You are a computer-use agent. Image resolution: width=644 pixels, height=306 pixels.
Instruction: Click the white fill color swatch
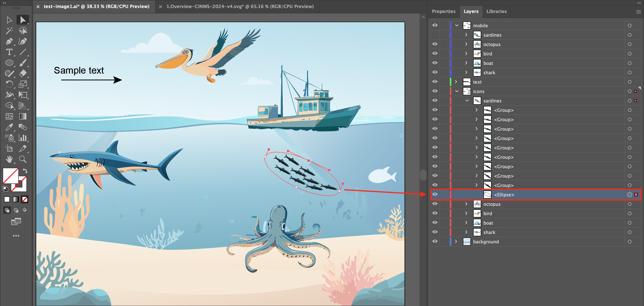click(7, 199)
